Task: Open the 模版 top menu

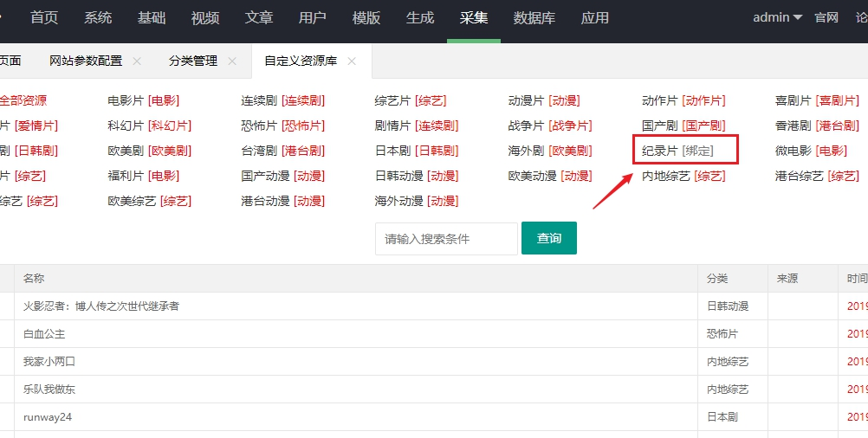Action: (x=366, y=17)
